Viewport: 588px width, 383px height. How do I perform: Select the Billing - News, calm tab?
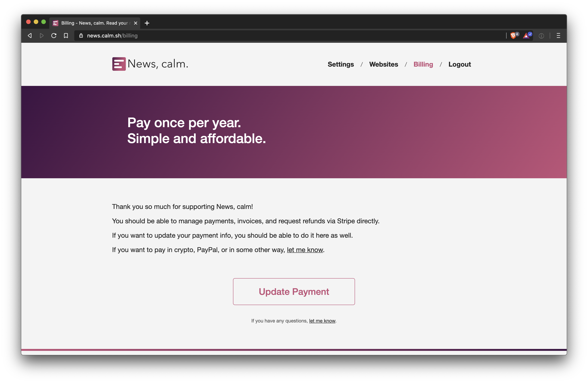tap(95, 23)
